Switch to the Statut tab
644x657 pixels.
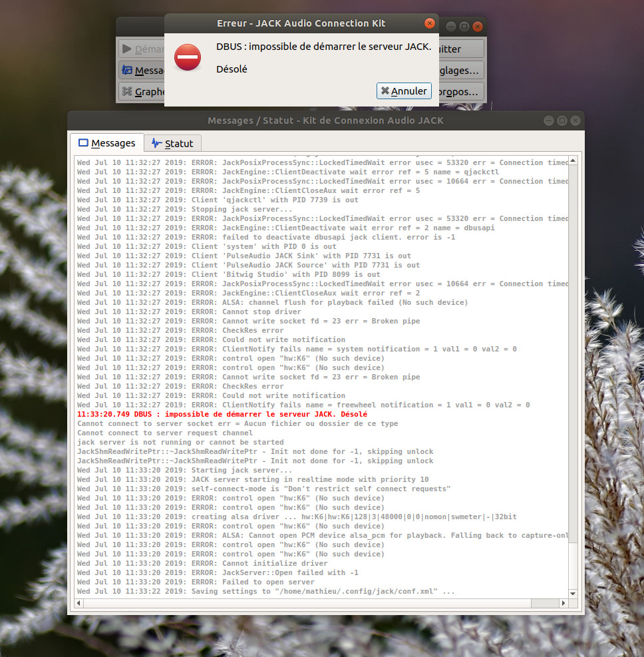pos(172,143)
